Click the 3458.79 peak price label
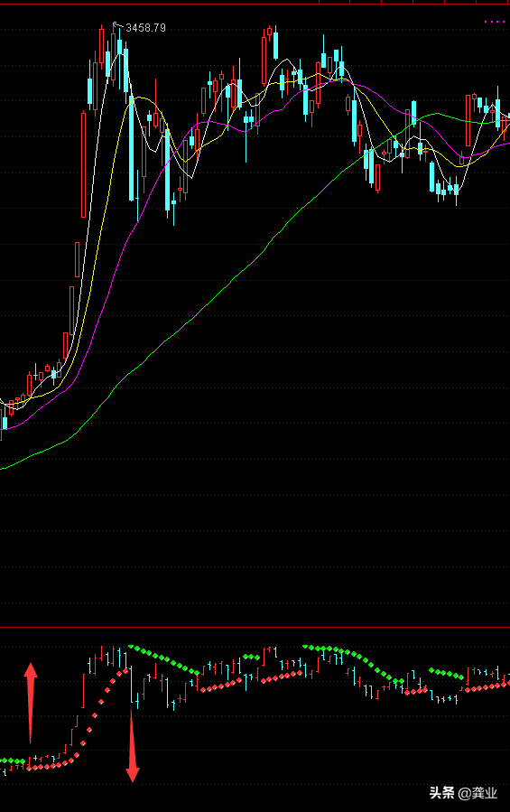 tap(145, 28)
